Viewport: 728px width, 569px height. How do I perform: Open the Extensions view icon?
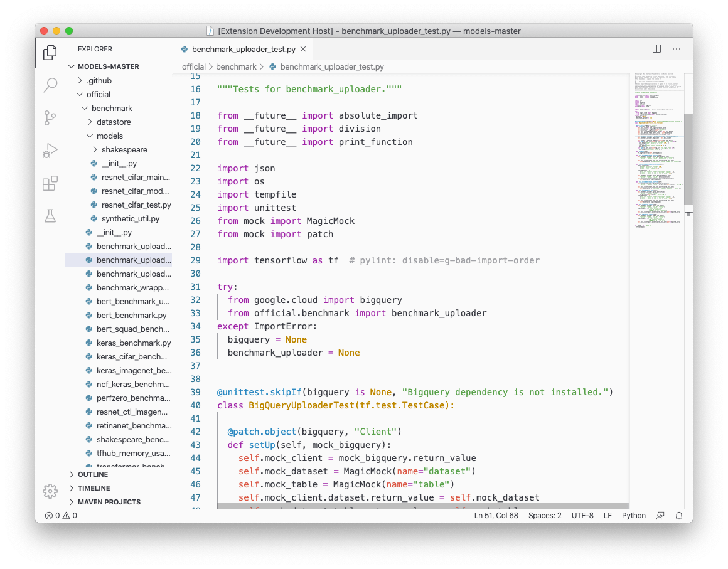(50, 183)
